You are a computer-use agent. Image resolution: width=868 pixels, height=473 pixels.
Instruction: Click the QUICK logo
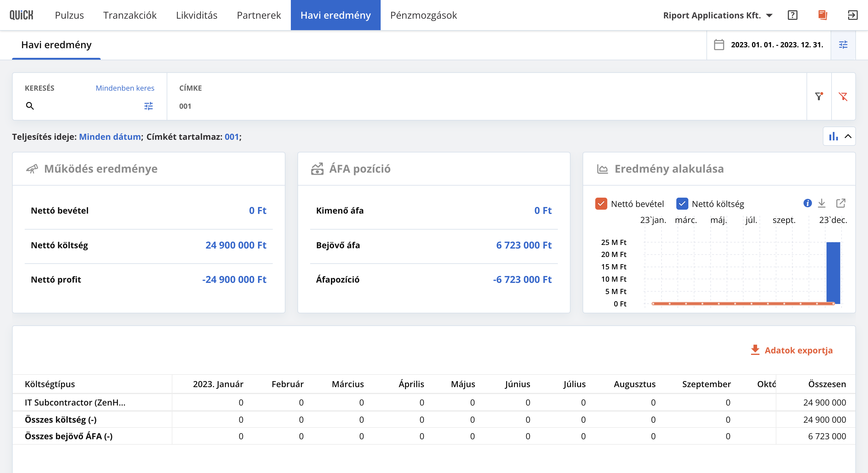point(21,15)
